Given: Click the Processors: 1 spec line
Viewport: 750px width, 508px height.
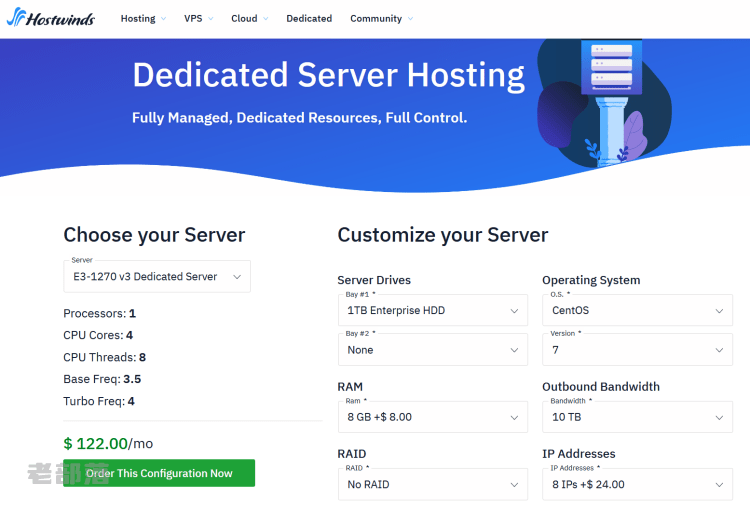Looking at the screenshot, I should [x=99, y=313].
